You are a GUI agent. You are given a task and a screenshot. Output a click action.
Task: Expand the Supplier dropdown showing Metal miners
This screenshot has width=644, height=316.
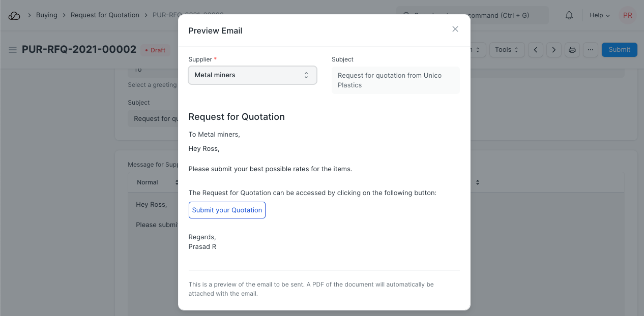click(x=252, y=75)
